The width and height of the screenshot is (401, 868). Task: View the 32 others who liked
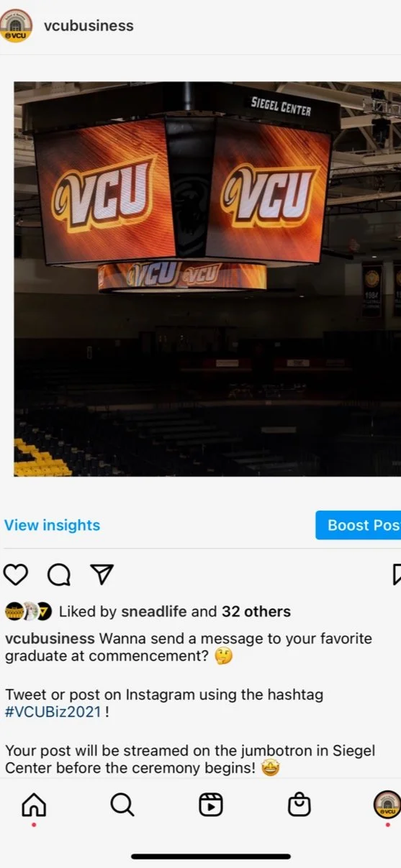pyautogui.click(x=256, y=612)
